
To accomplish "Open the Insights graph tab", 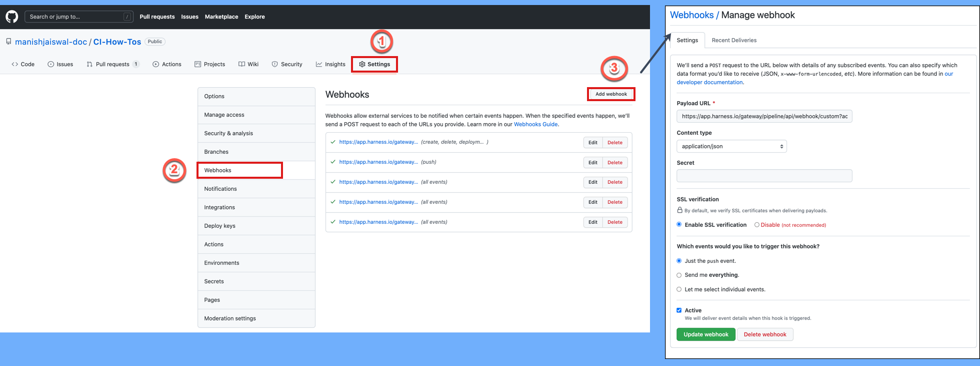I will (330, 64).
